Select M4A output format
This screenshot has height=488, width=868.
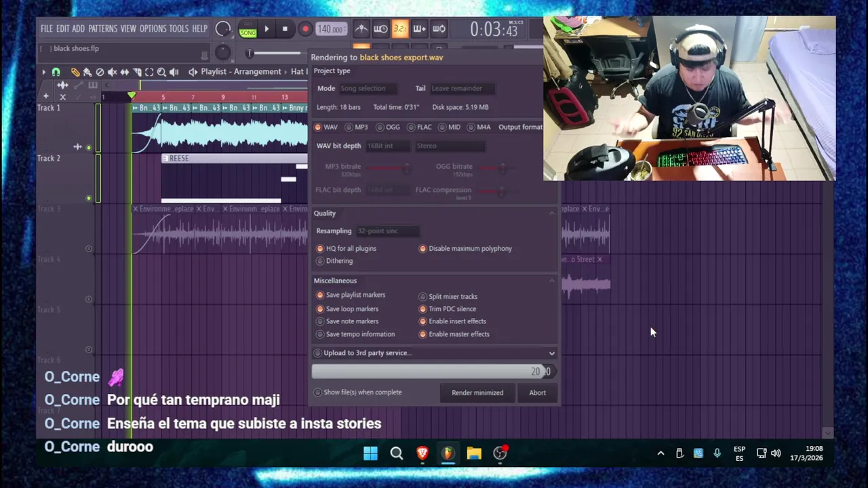(479, 127)
